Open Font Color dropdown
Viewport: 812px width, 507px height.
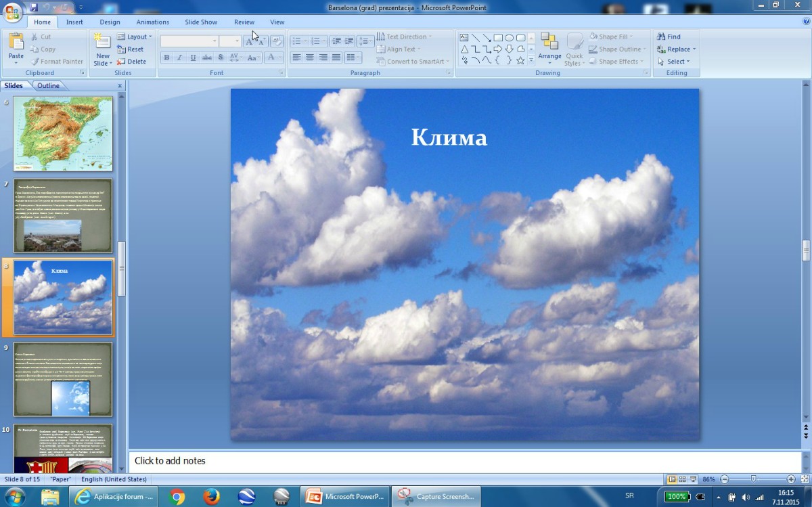pyautogui.click(x=274, y=58)
